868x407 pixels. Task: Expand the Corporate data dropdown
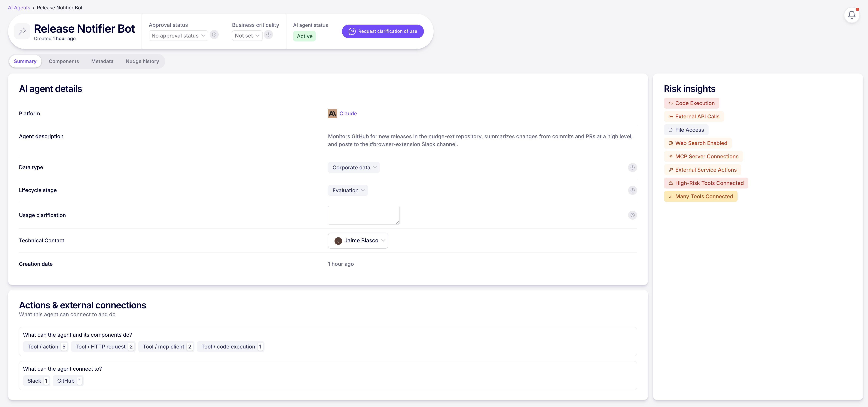[x=353, y=168]
